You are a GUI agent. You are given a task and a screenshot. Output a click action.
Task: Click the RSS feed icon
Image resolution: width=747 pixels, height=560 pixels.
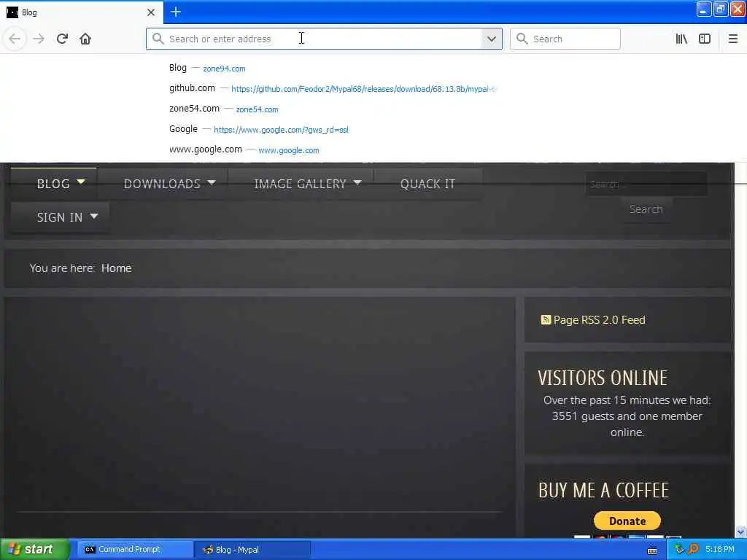tap(546, 319)
